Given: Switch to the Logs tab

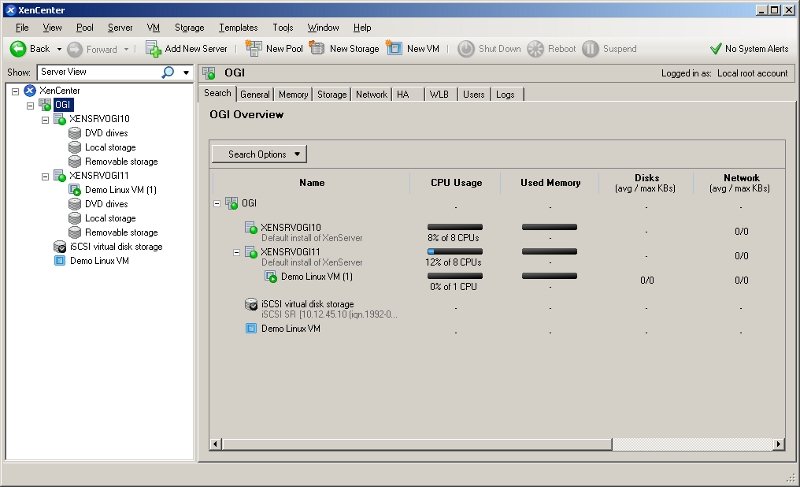Looking at the screenshot, I should tap(505, 94).
